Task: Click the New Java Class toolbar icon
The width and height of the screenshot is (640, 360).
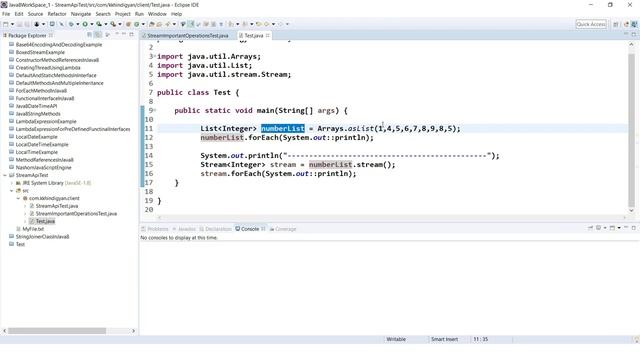Action: pyautogui.click(x=136, y=24)
